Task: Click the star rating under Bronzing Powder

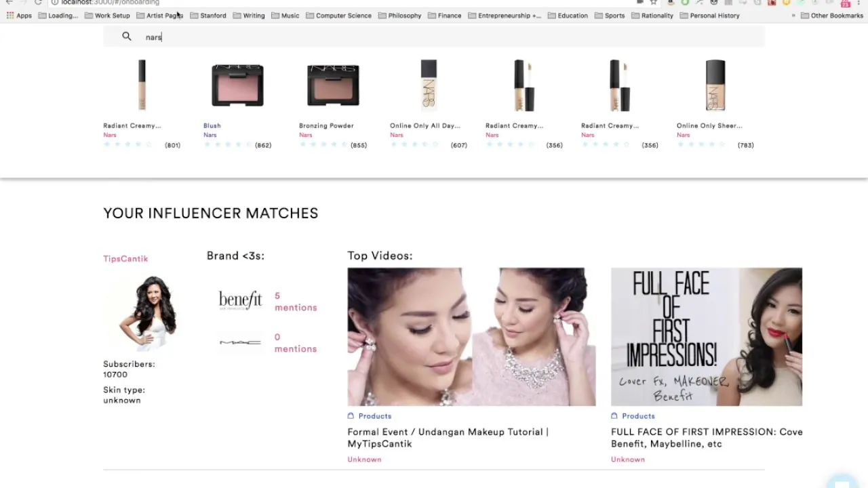Action: click(x=323, y=145)
